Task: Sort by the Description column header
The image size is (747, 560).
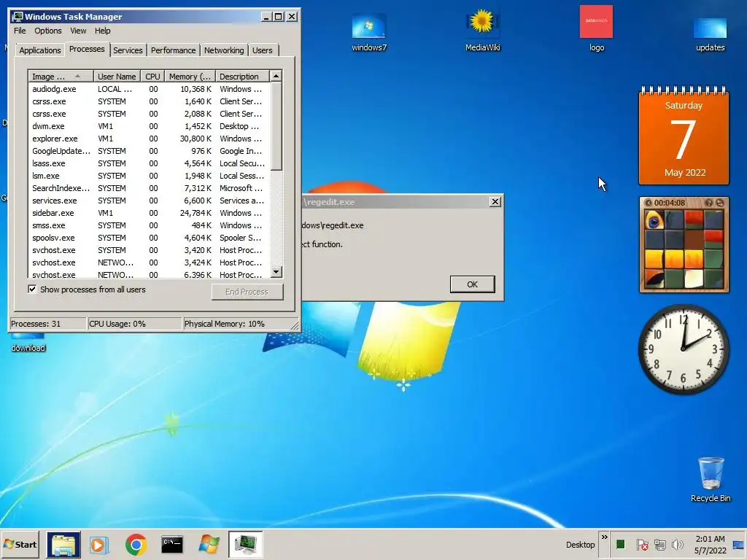Action: [242, 76]
